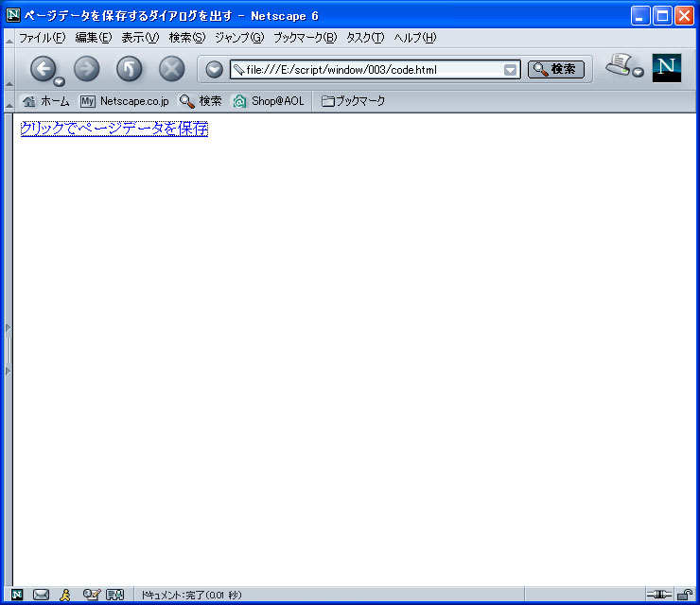Open the print options dropdown arrow
Image resolution: width=700 pixels, height=605 pixels.
639,72
